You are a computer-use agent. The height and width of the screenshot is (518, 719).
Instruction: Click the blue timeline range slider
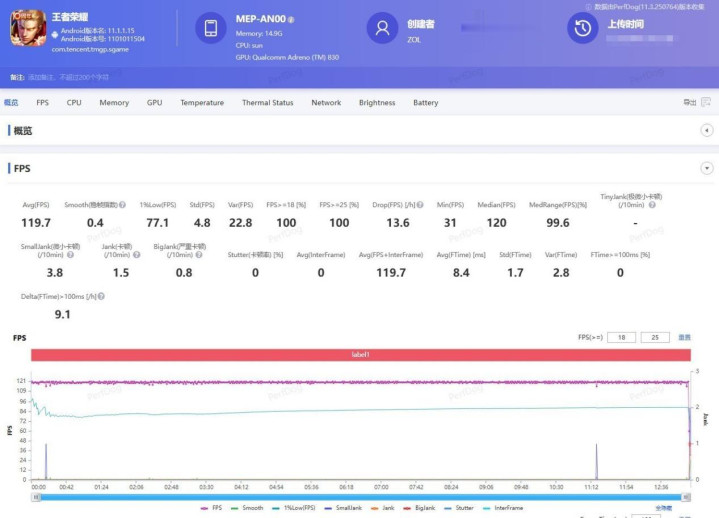pyautogui.click(x=360, y=496)
